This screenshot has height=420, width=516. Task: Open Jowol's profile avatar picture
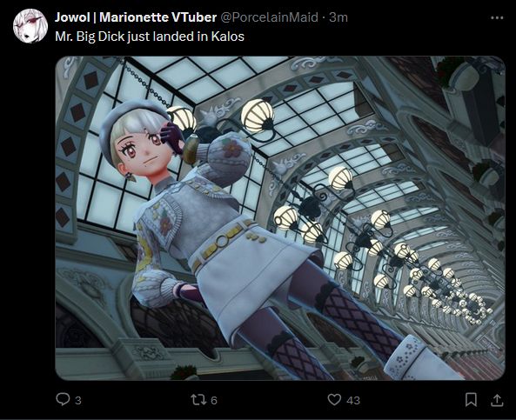pyautogui.click(x=30, y=26)
